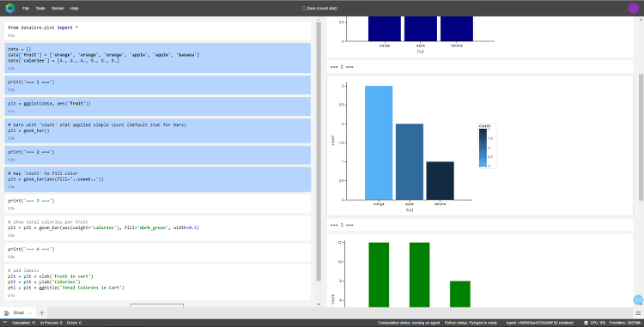This screenshot has width=644, height=327.
Task: Click the import statement code cell
Action: point(158,31)
